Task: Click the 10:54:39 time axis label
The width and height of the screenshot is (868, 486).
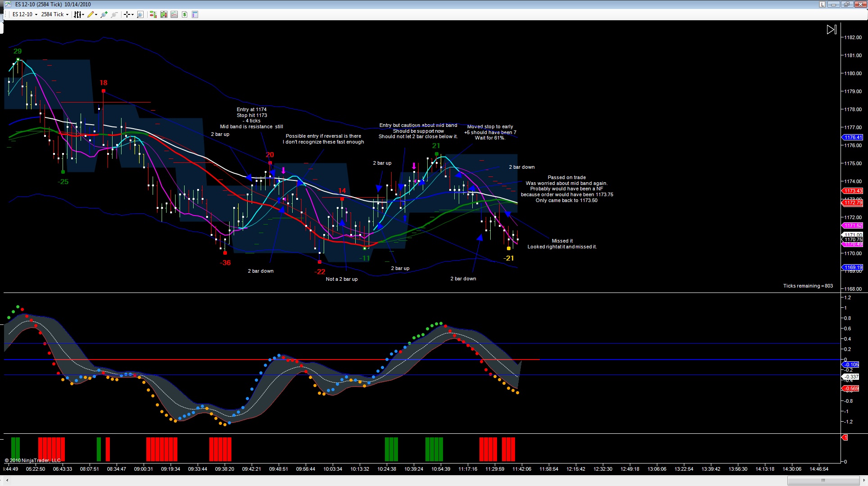Action: (x=440, y=469)
